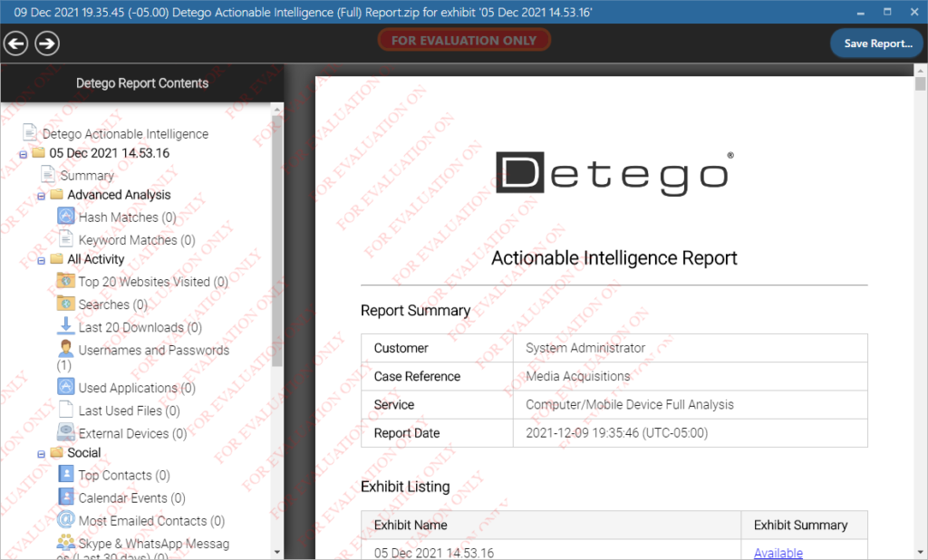Open the Hash Matches icon
The image size is (928, 560).
(65, 216)
